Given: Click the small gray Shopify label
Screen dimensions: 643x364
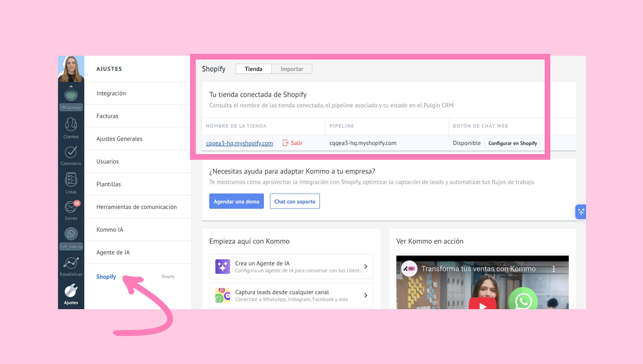Looking at the screenshot, I should click(168, 277).
